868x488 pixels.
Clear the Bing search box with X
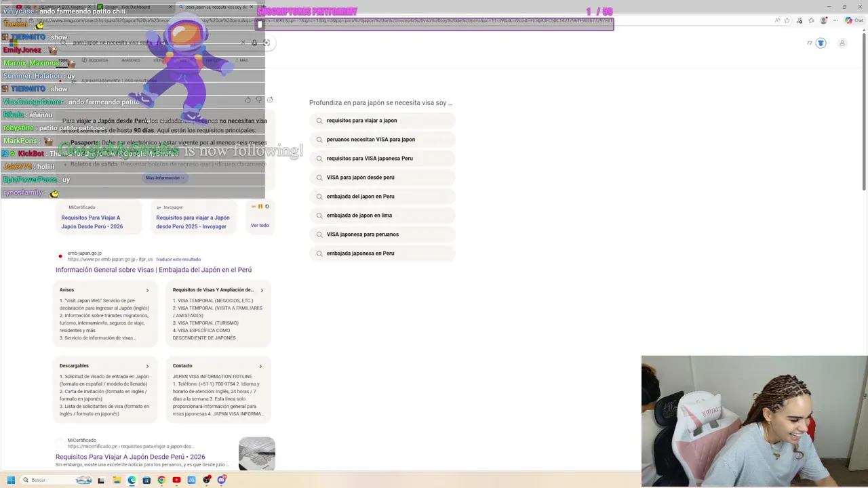point(243,43)
